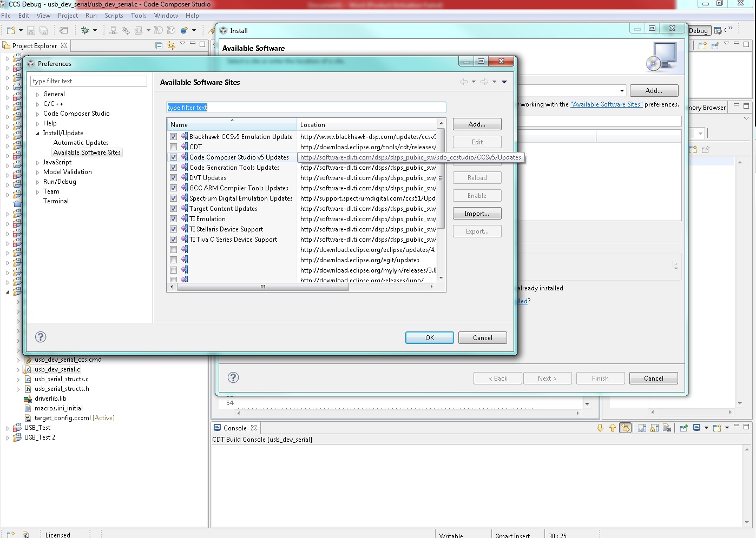Click Cancel in Preferences dialog

point(483,337)
